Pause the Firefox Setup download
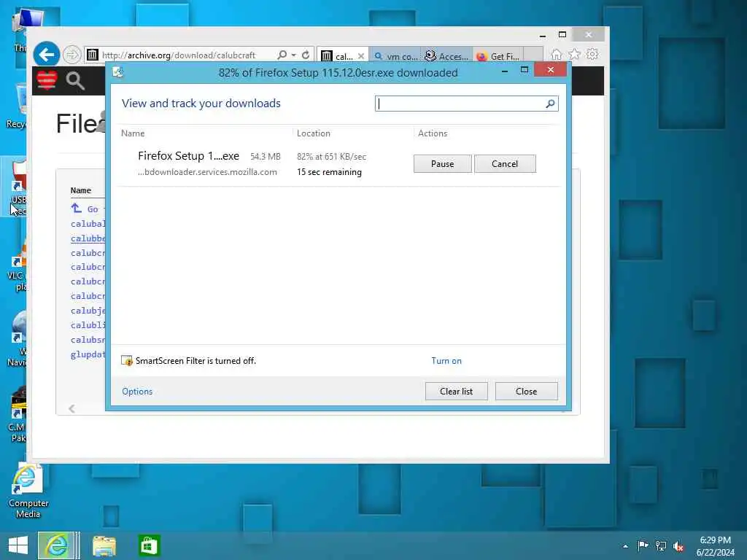 coord(443,164)
